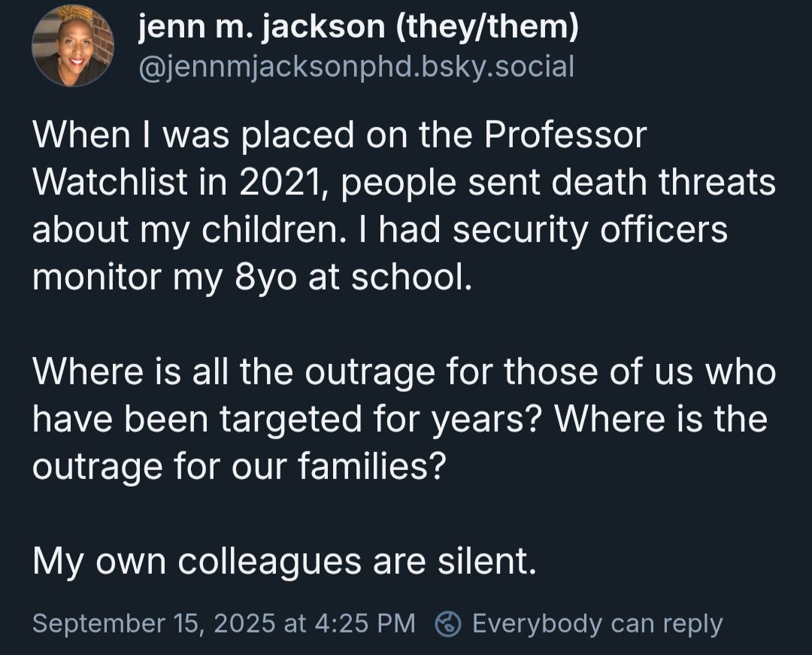Screen dimensions: 812x655
Task: Click the globe reply-settings icon
Action: (x=449, y=623)
